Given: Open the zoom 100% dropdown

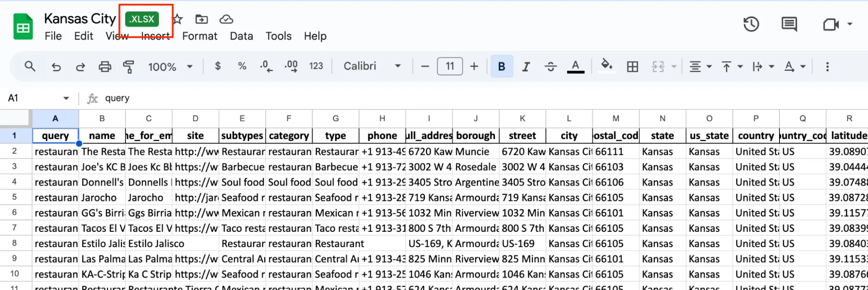Looking at the screenshot, I should point(170,67).
